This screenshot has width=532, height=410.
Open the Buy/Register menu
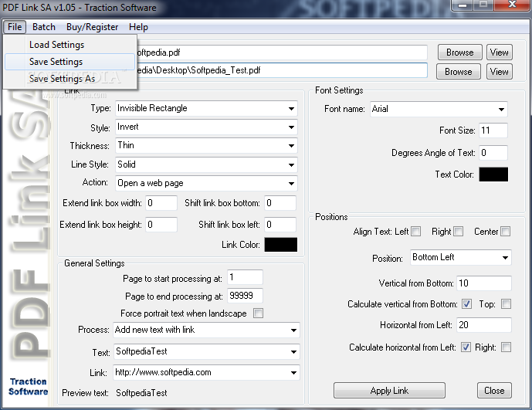click(x=93, y=27)
